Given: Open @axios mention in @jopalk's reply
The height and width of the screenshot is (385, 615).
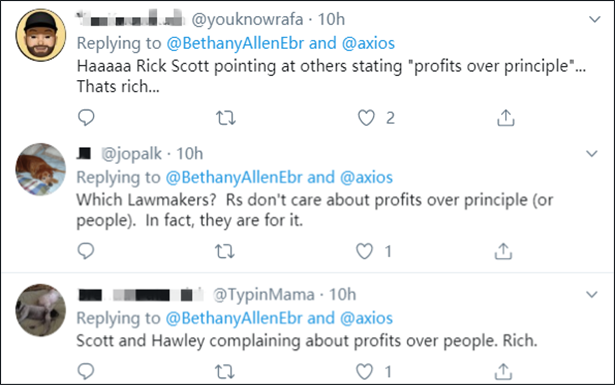Looking at the screenshot, I should pyautogui.click(x=366, y=177).
